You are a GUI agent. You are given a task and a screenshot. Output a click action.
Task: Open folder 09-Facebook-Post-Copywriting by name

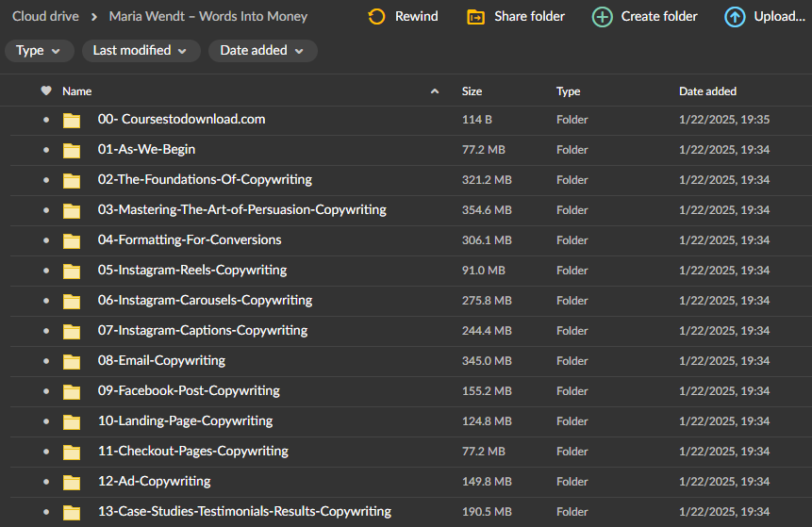(189, 391)
